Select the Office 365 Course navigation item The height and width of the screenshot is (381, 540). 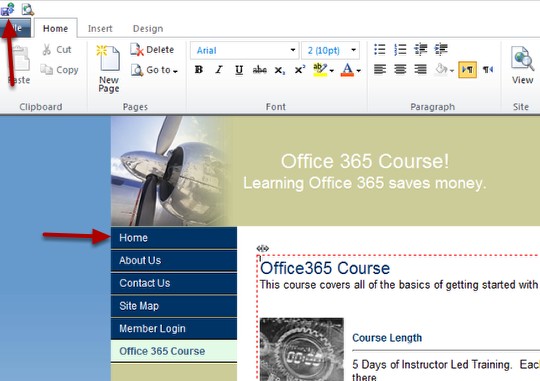174,351
